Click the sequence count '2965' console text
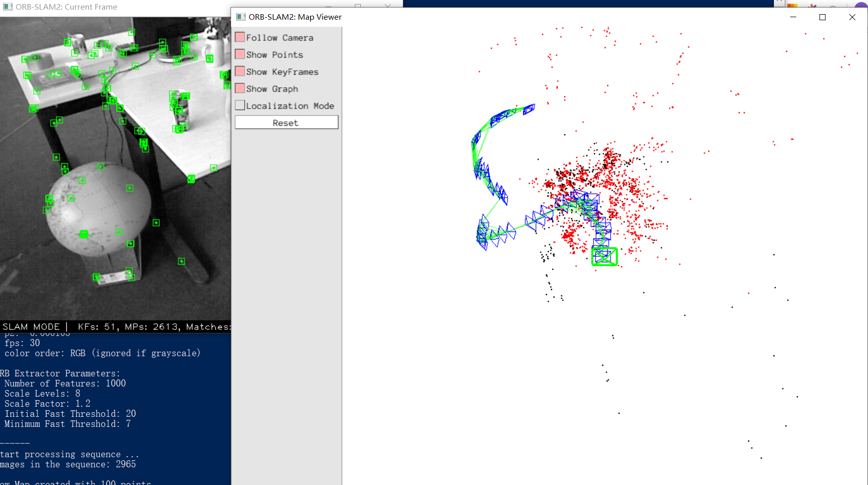 126,464
